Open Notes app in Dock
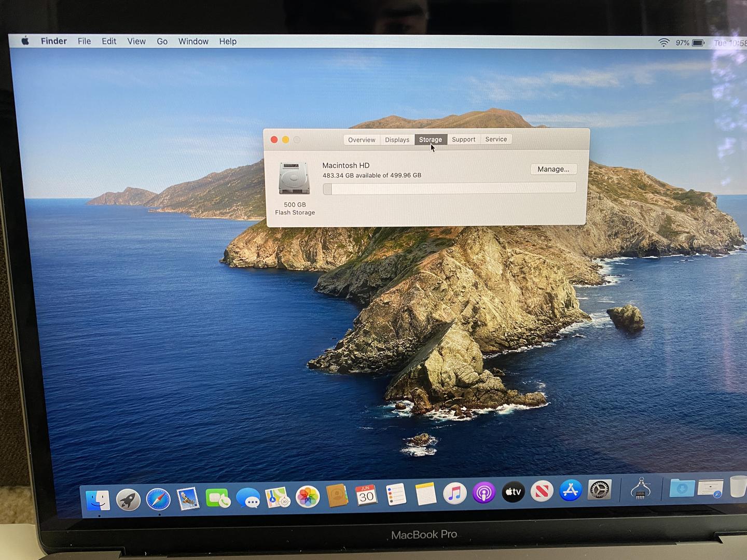 tap(425, 494)
